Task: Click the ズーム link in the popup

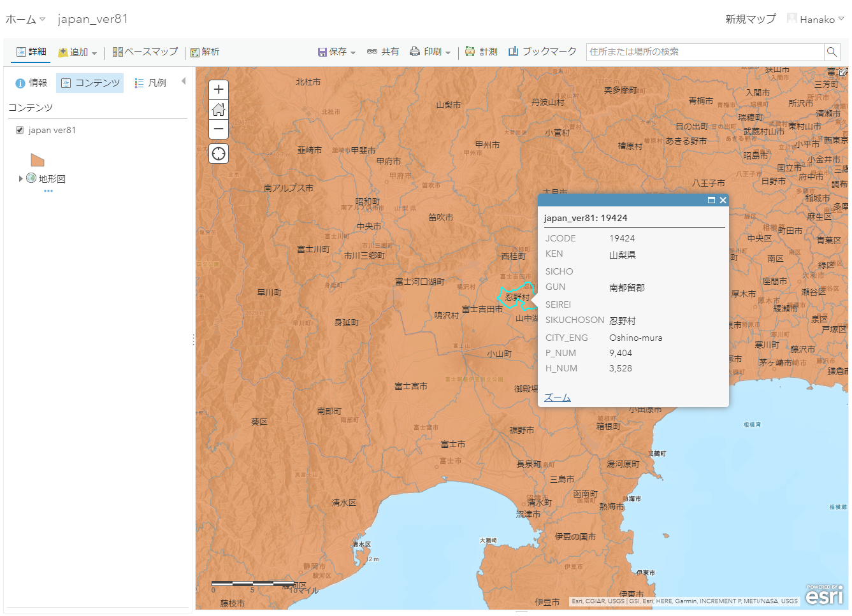Action: click(557, 398)
